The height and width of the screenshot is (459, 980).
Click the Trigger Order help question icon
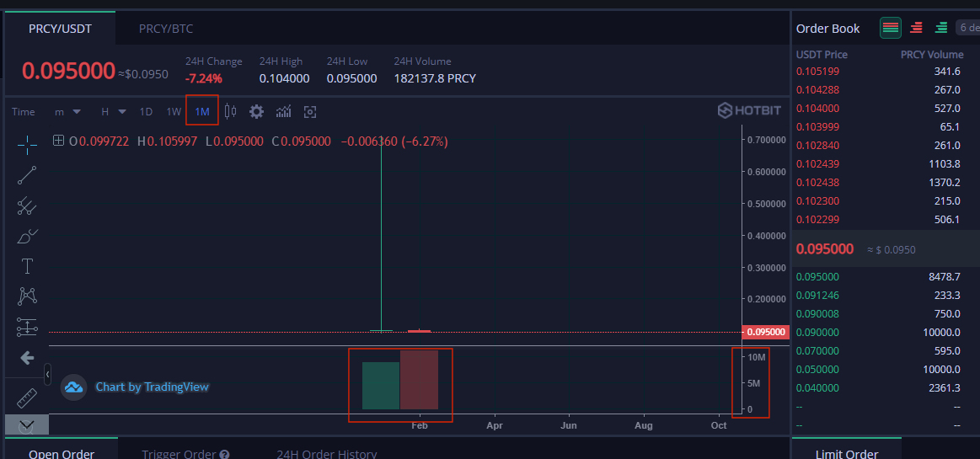[224, 455]
